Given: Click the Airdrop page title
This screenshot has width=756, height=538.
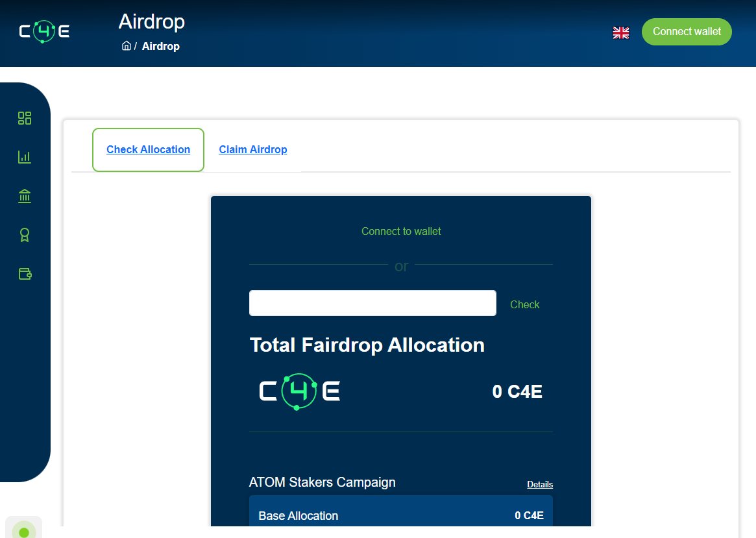Looking at the screenshot, I should (x=152, y=21).
